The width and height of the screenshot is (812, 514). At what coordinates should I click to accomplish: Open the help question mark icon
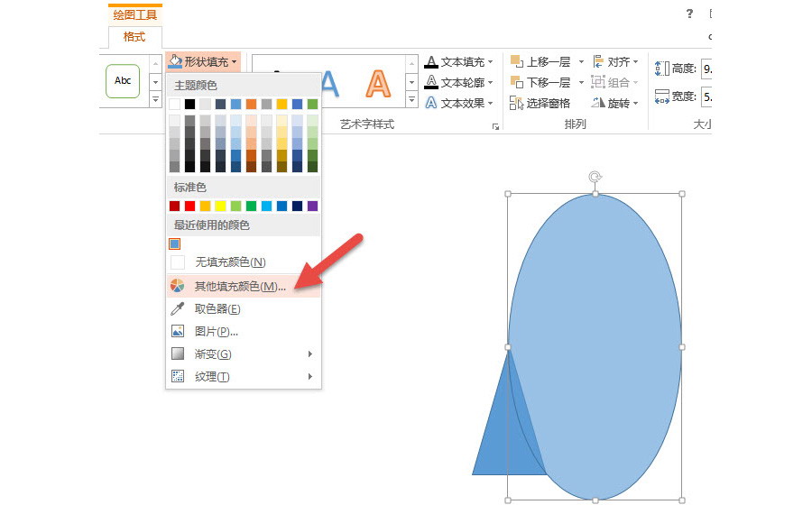(x=689, y=14)
